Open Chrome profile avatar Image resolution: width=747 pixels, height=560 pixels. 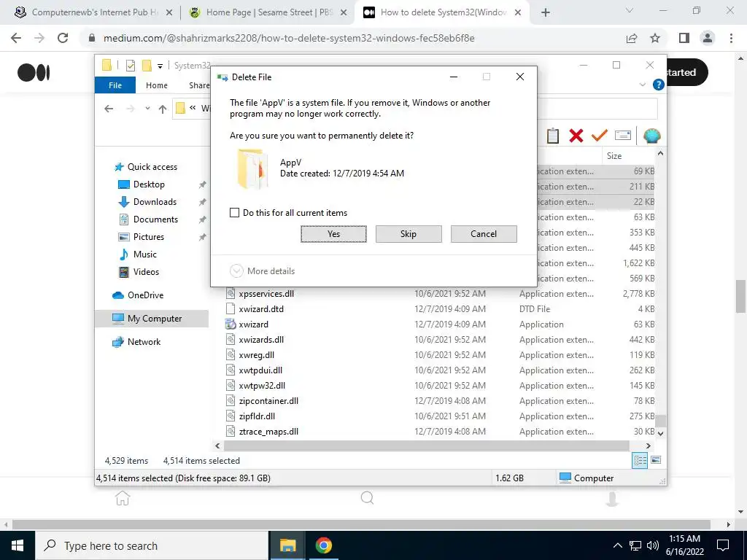click(708, 38)
